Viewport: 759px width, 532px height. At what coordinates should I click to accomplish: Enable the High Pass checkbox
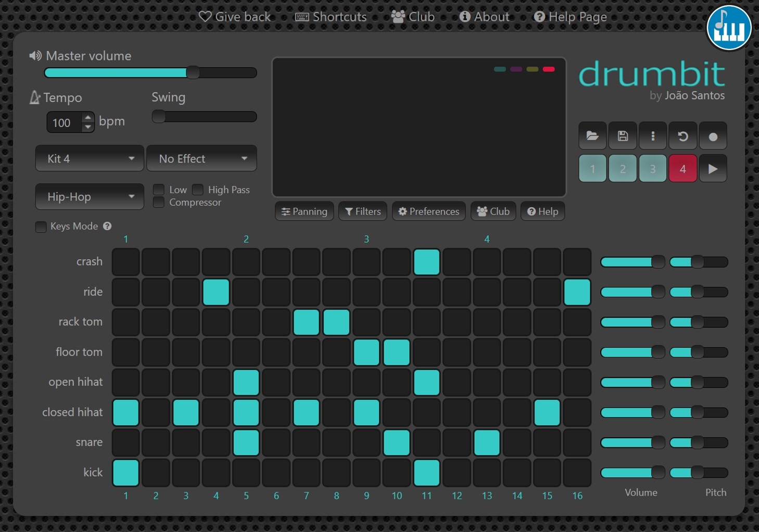point(198,189)
